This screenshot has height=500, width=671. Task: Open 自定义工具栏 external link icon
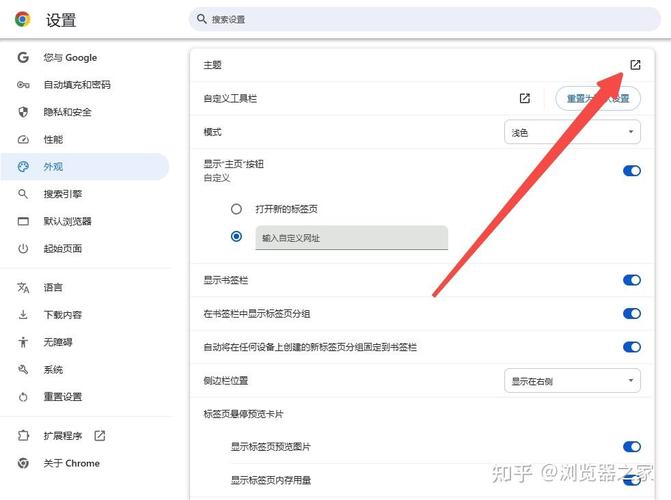[x=525, y=98]
